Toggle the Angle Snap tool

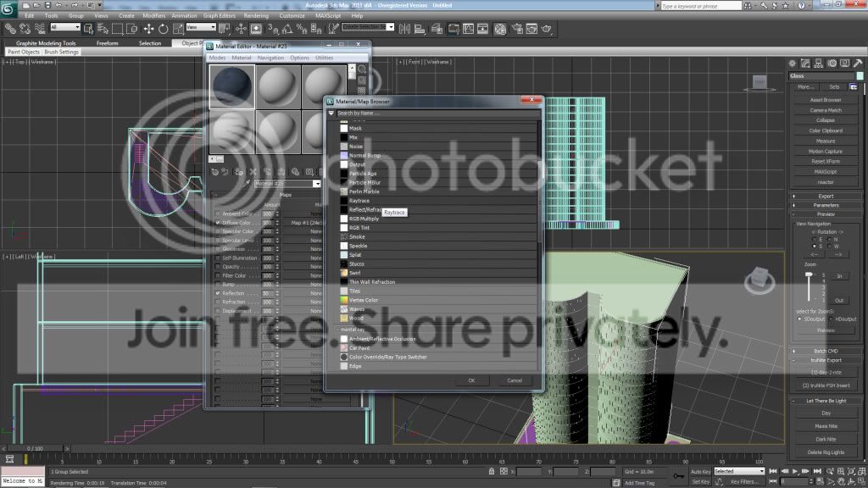pos(287,29)
